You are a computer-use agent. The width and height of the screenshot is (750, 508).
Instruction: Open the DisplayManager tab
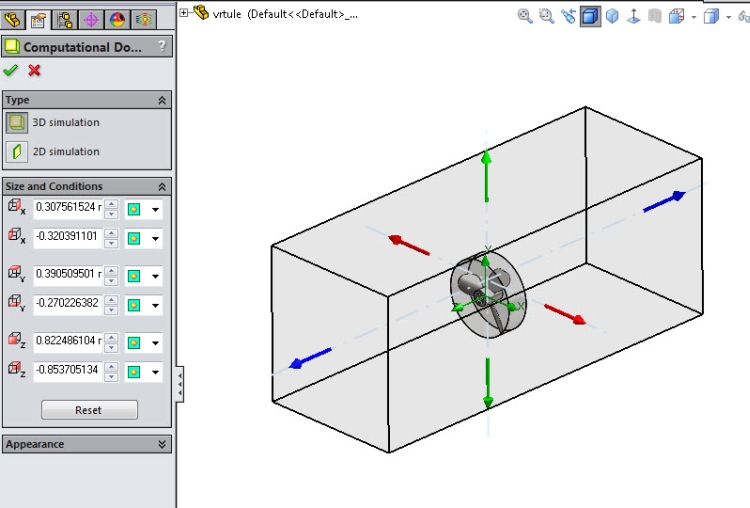117,20
